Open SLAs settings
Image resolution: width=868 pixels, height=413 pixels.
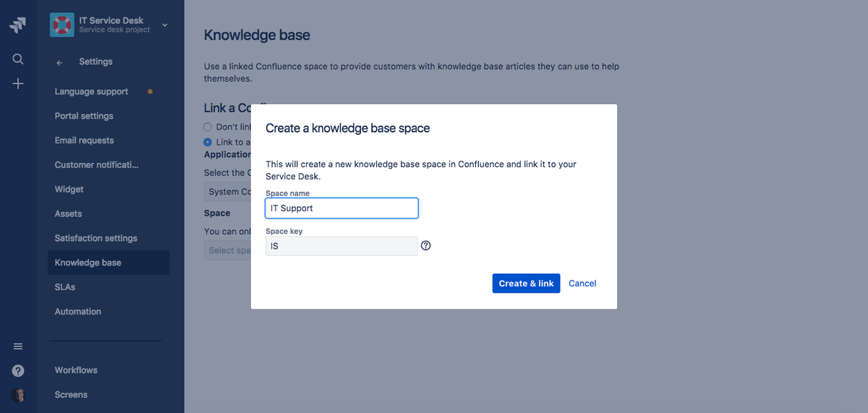click(64, 287)
